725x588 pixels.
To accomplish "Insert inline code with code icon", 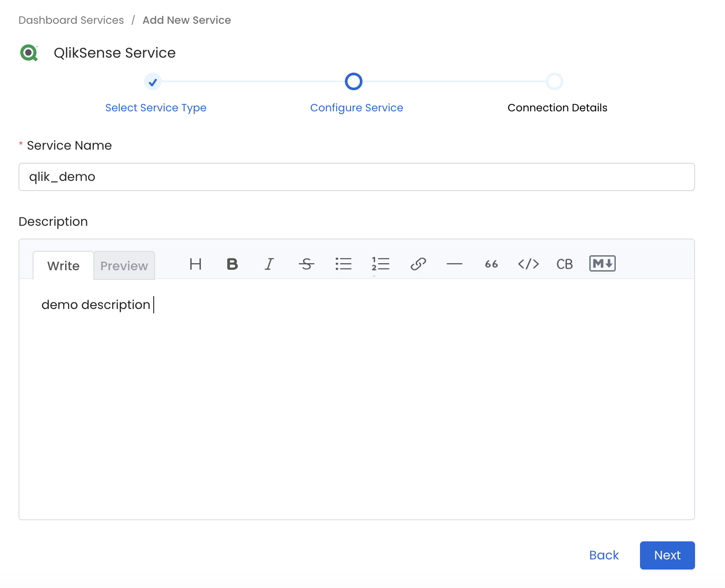I will point(528,264).
